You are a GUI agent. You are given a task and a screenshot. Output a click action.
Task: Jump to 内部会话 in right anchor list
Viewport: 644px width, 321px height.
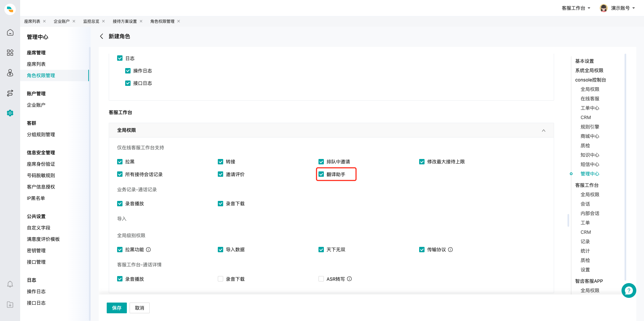[590, 213]
